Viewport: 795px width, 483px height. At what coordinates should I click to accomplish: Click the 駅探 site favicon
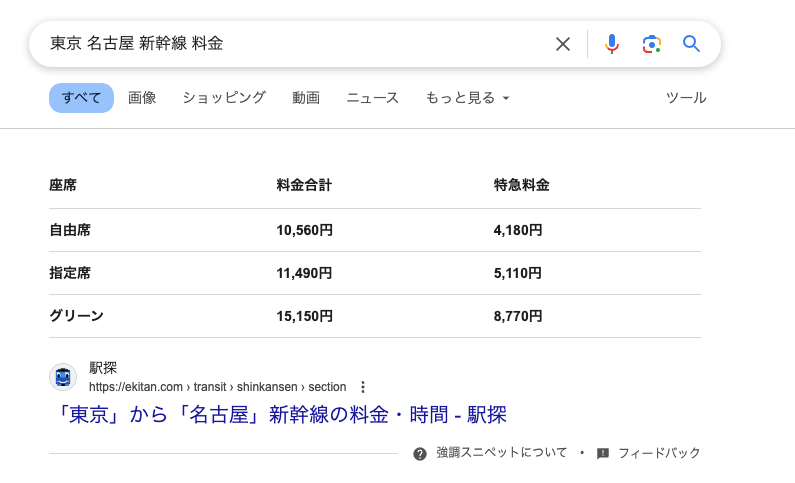pos(63,377)
